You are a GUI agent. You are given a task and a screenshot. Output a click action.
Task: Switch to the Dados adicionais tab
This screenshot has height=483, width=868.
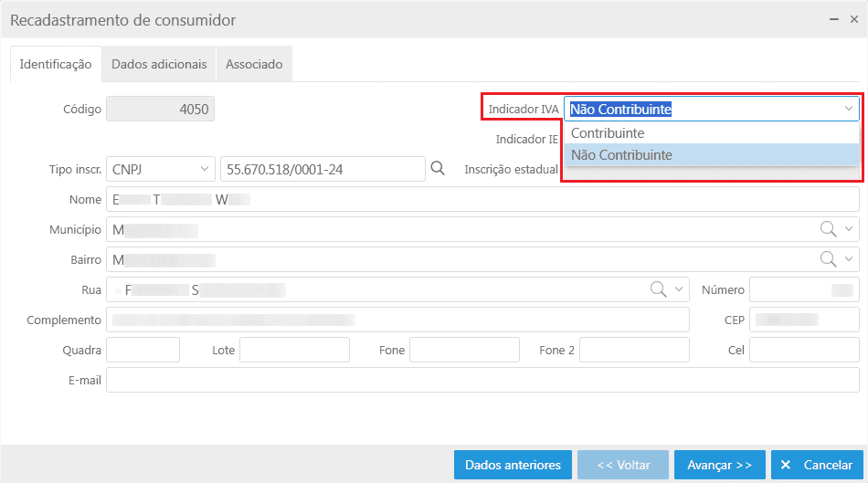[159, 64]
